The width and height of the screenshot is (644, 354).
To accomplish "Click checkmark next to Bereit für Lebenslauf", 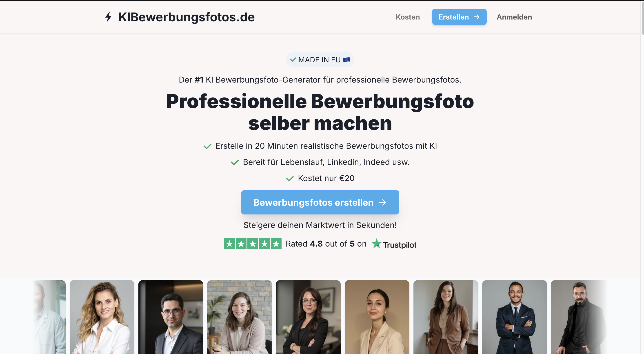I will (235, 162).
